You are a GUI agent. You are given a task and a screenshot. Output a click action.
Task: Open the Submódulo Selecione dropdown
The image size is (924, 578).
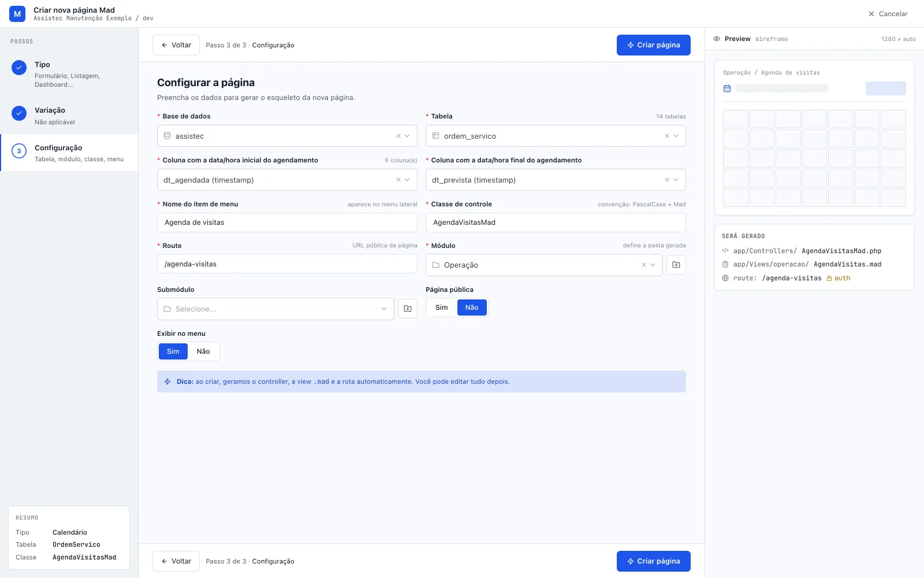[x=275, y=309]
